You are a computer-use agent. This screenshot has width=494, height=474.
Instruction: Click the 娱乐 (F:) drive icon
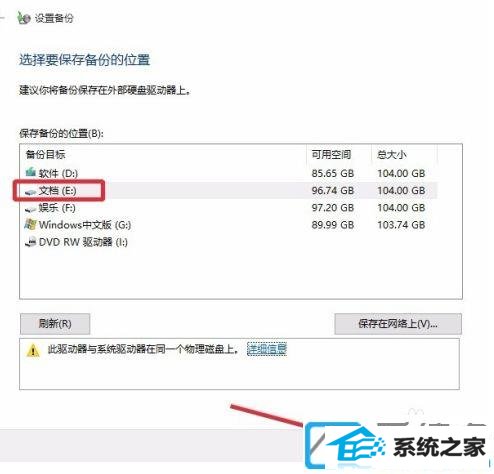tap(31, 209)
